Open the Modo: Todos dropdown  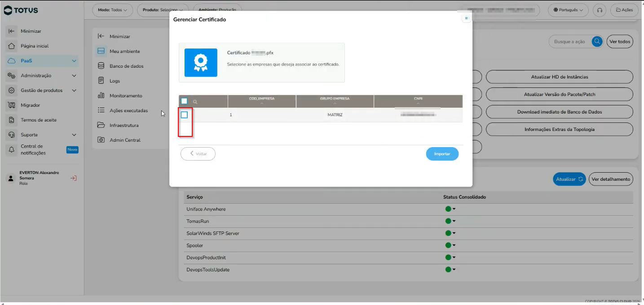(x=112, y=10)
